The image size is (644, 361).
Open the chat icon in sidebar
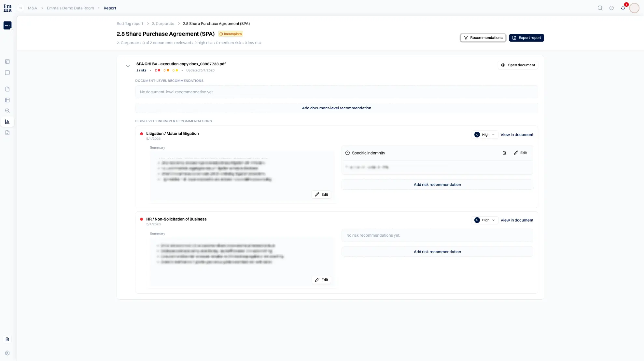pos(7,73)
